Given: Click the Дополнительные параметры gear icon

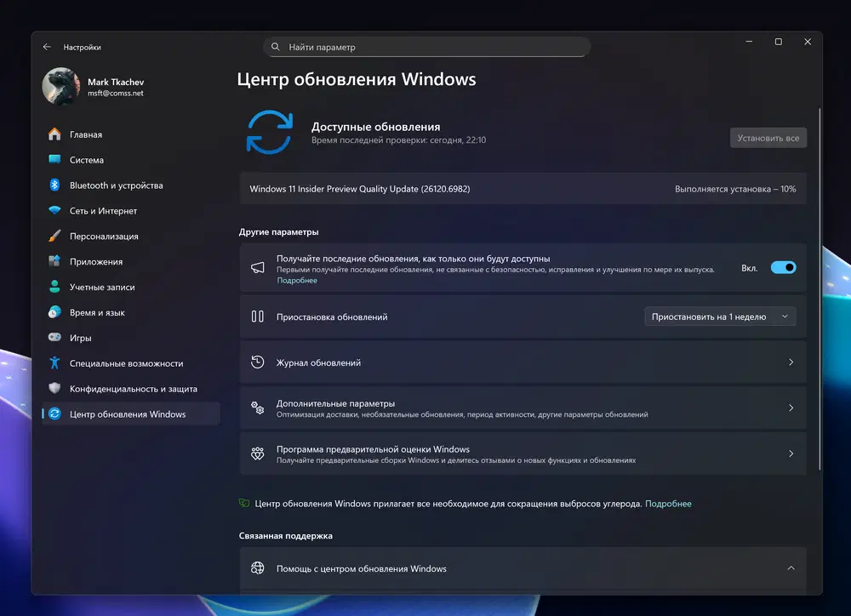Looking at the screenshot, I should coord(257,408).
